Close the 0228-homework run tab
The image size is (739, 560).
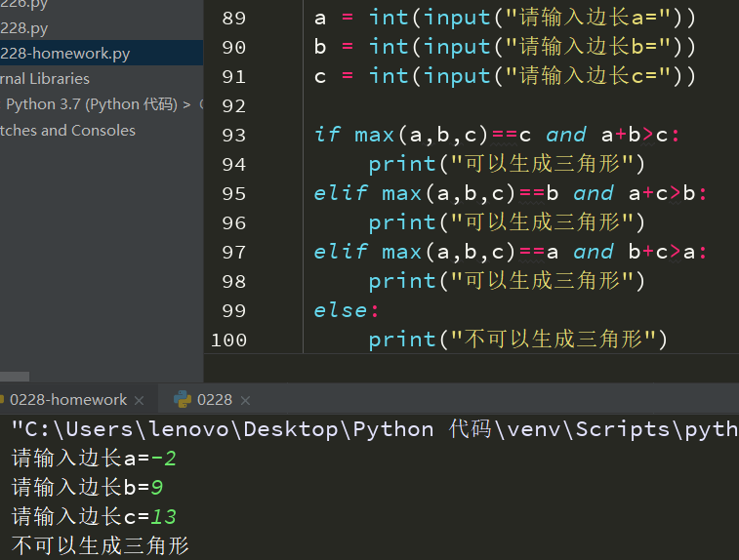tap(140, 400)
